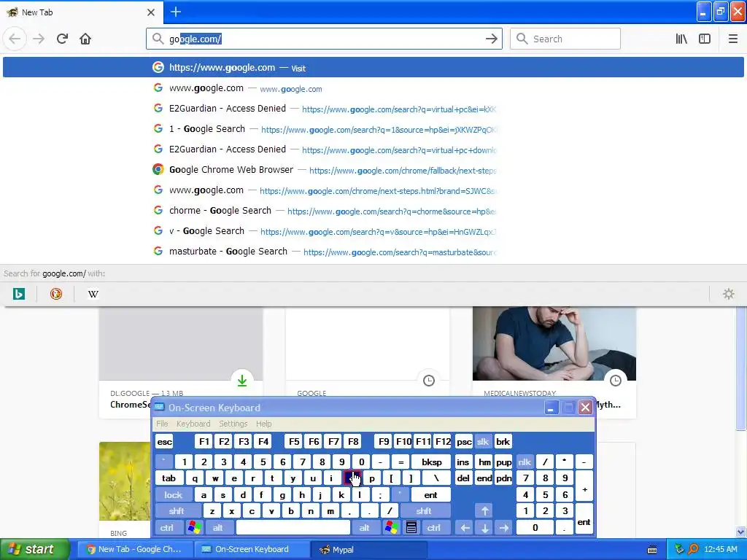Reload the page with the refresh icon
Screen dimensions: 747x560
click(x=62, y=39)
